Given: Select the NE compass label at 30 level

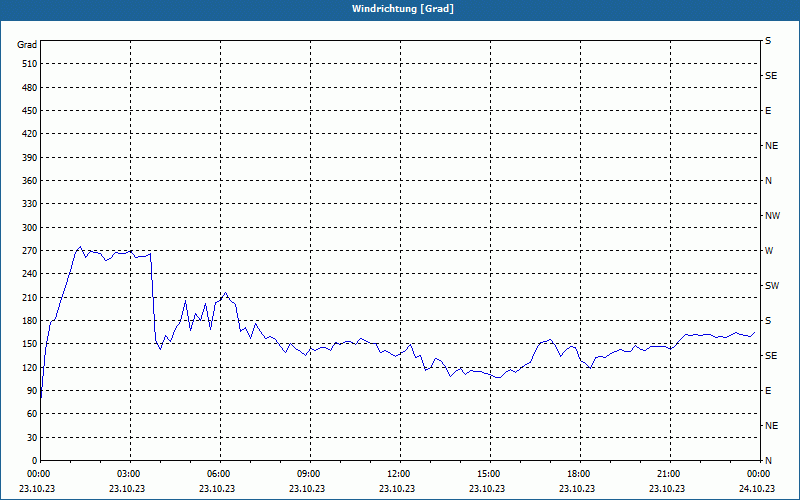Looking at the screenshot, I should click(x=771, y=426).
